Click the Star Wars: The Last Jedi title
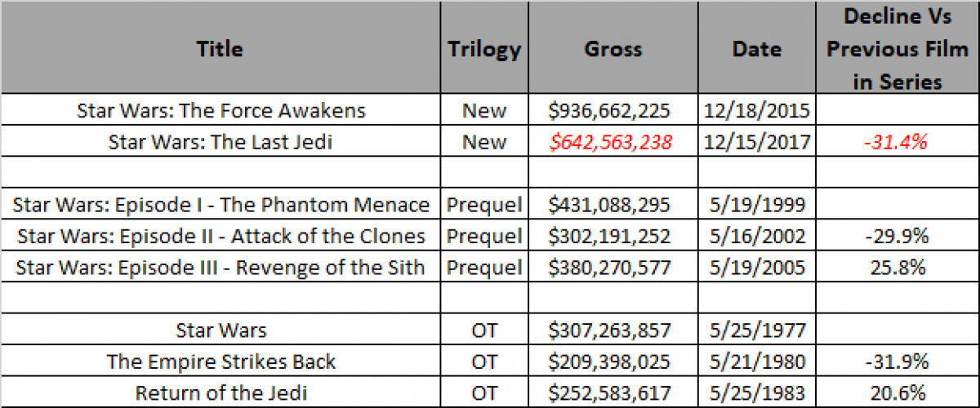 click(x=220, y=142)
